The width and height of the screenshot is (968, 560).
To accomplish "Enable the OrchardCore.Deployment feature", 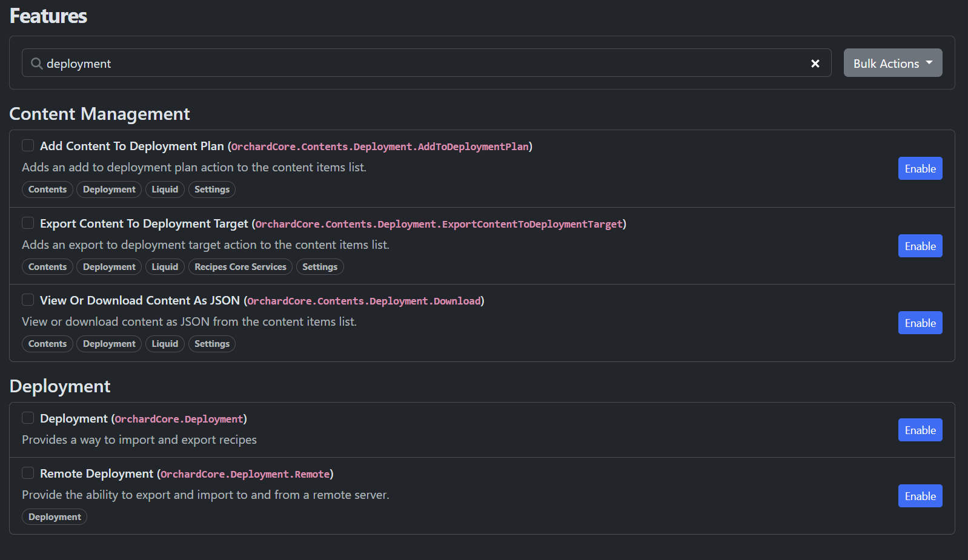I will 920,430.
